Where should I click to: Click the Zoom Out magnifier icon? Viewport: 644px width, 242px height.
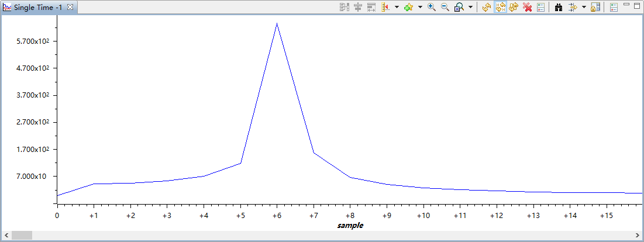[x=445, y=7]
